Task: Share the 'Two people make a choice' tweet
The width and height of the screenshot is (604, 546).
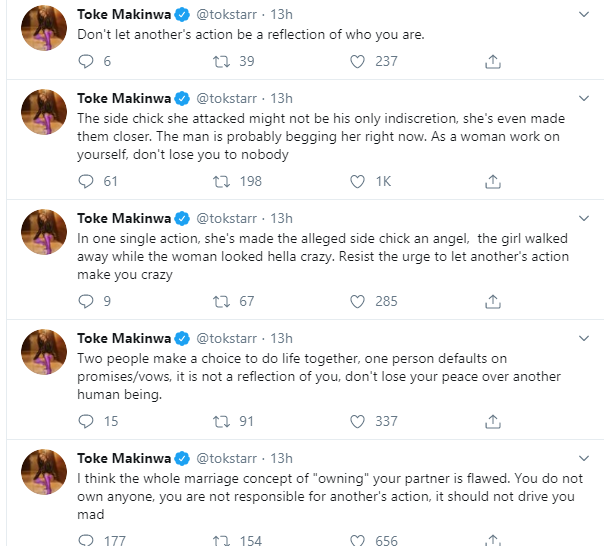Action: pyautogui.click(x=492, y=421)
